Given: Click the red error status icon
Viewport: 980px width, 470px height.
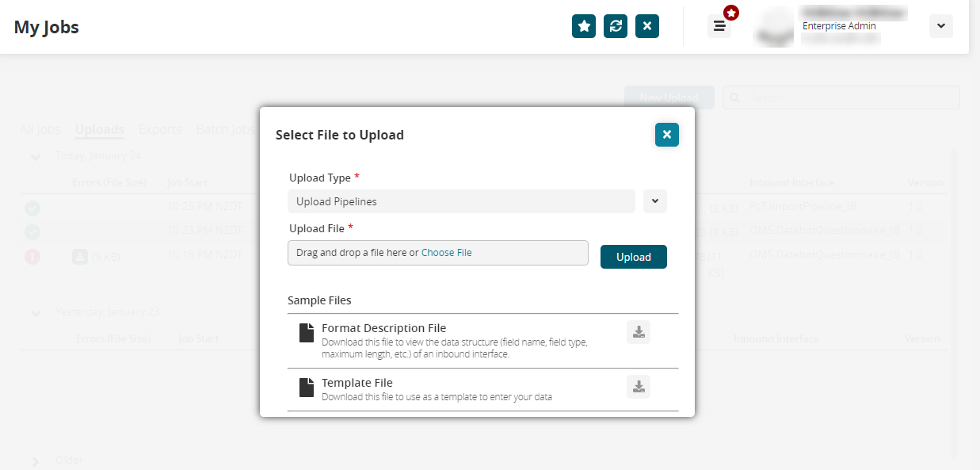Looking at the screenshot, I should (32, 256).
